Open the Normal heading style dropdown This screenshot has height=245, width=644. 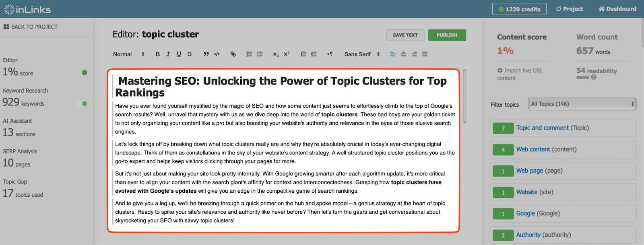click(128, 54)
